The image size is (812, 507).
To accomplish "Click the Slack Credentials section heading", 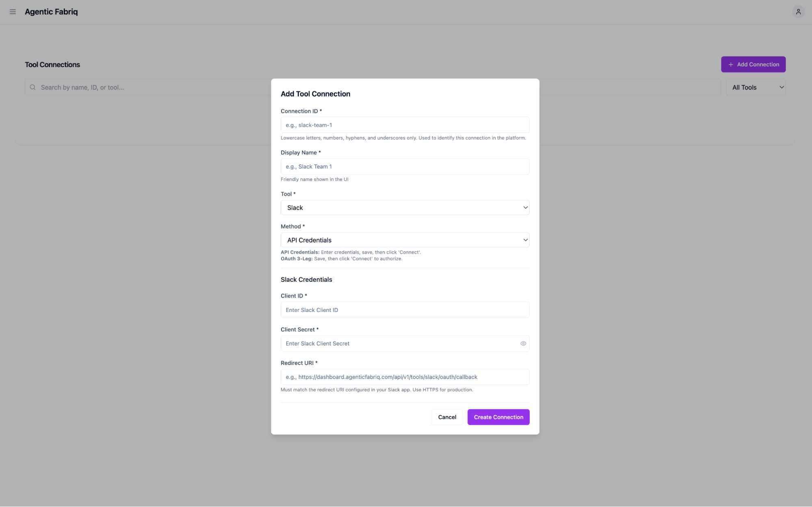I will click(x=306, y=280).
